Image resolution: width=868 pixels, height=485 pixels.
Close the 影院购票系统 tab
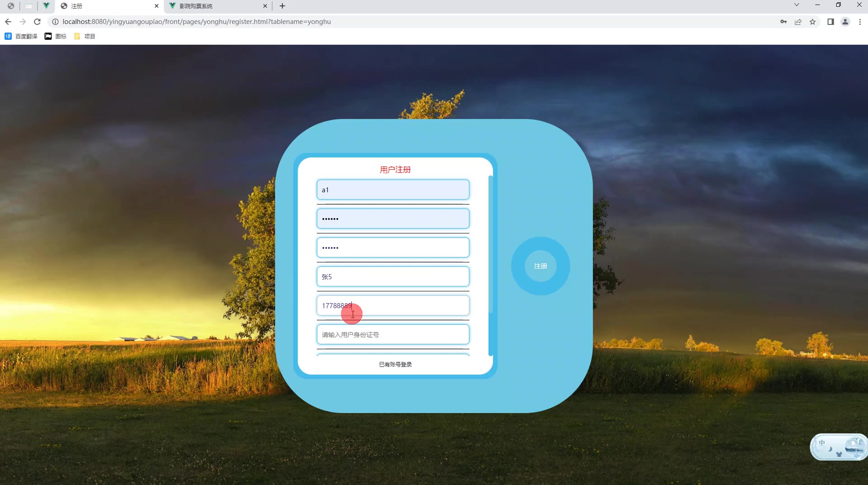(265, 6)
